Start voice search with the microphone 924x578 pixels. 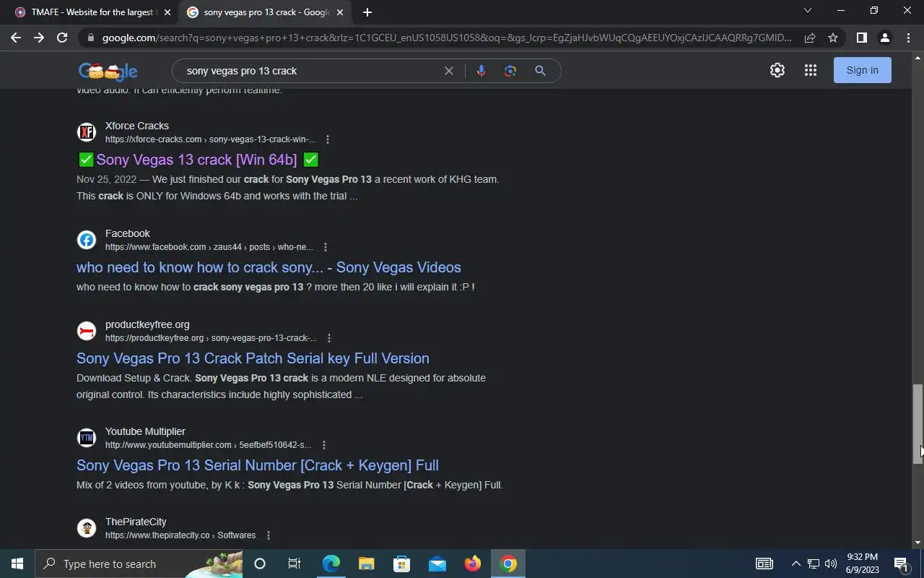[x=481, y=71]
